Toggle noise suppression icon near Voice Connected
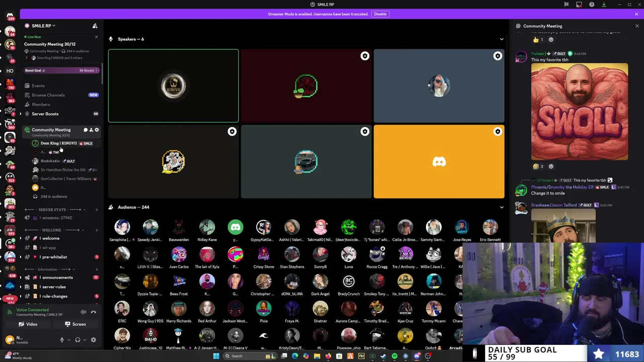The image size is (644, 362). tap(84, 312)
